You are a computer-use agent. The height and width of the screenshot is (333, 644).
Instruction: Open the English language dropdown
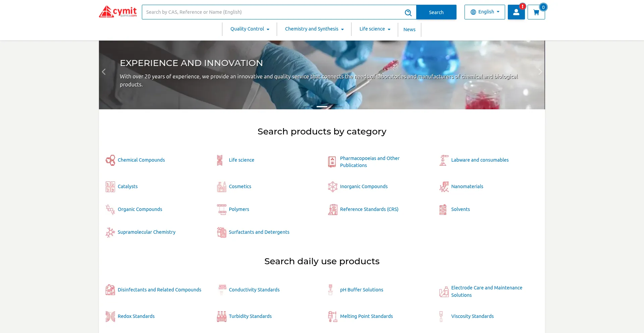click(x=484, y=12)
